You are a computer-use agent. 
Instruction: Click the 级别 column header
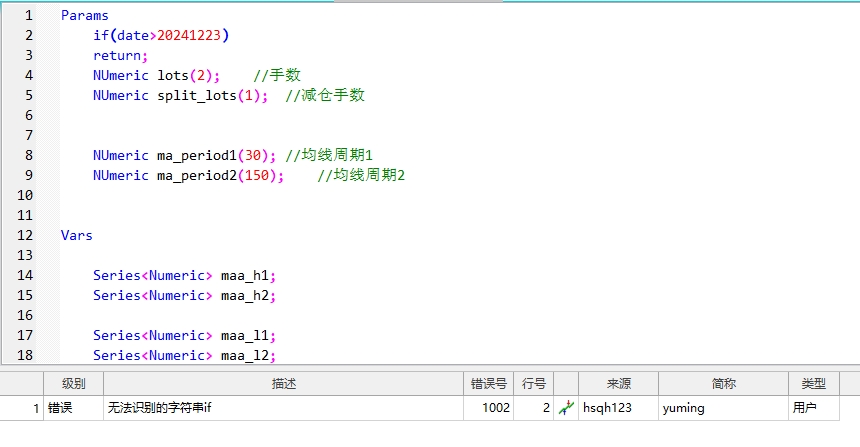coord(73,383)
